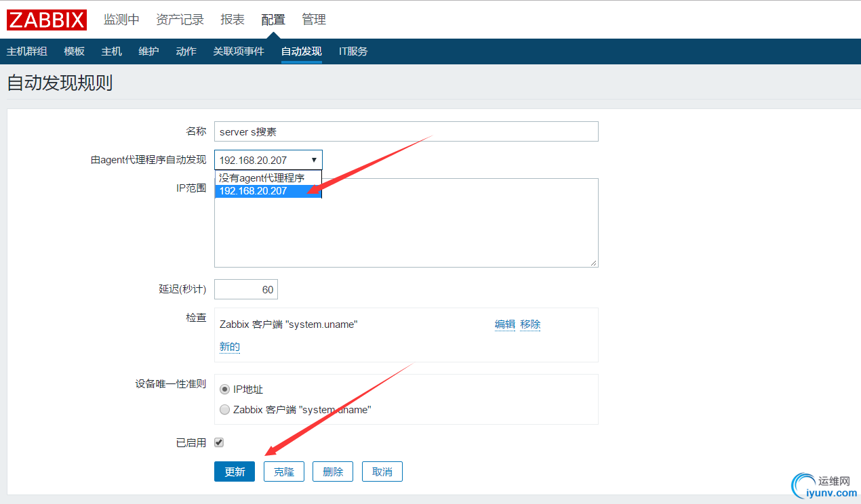Click Zabbix 客户端 "system.uname" check text

tap(288, 324)
